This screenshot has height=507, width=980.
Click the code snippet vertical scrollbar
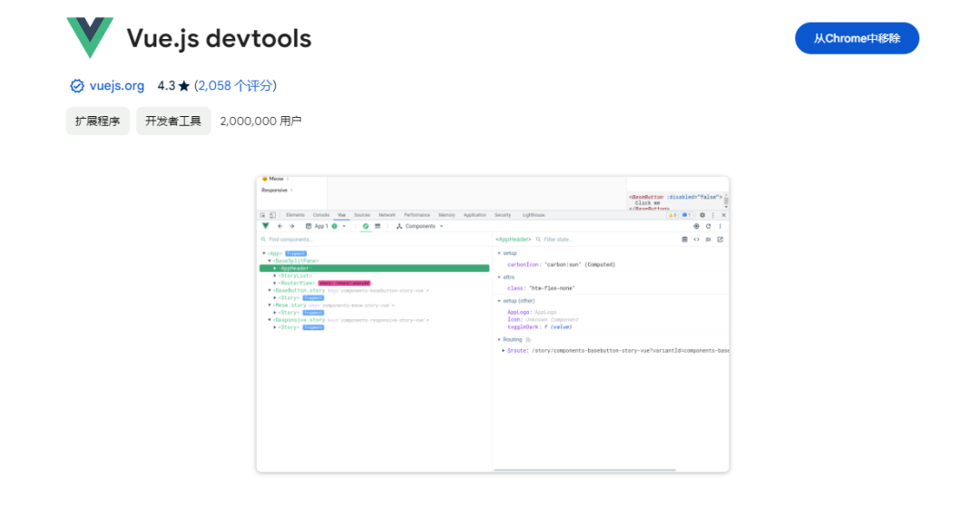click(x=726, y=200)
